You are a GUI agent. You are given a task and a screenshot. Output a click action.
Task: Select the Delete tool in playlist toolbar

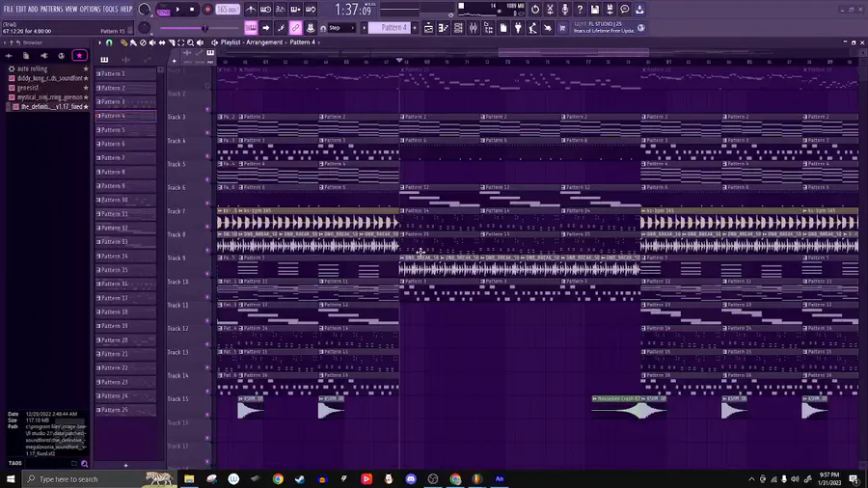coord(143,42)
